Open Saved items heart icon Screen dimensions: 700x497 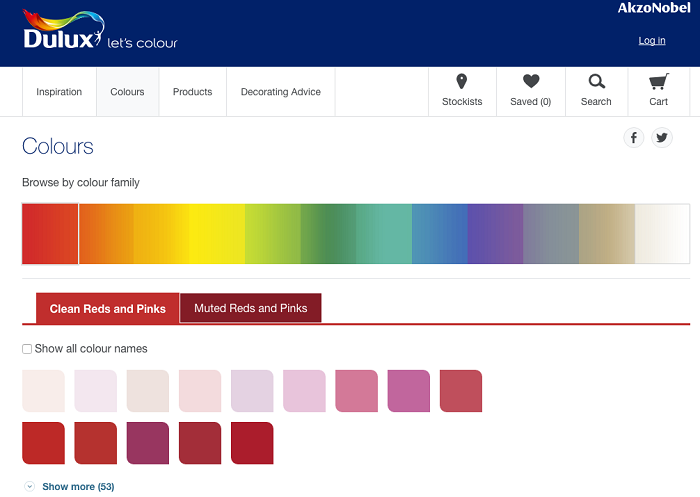(531, 81)
